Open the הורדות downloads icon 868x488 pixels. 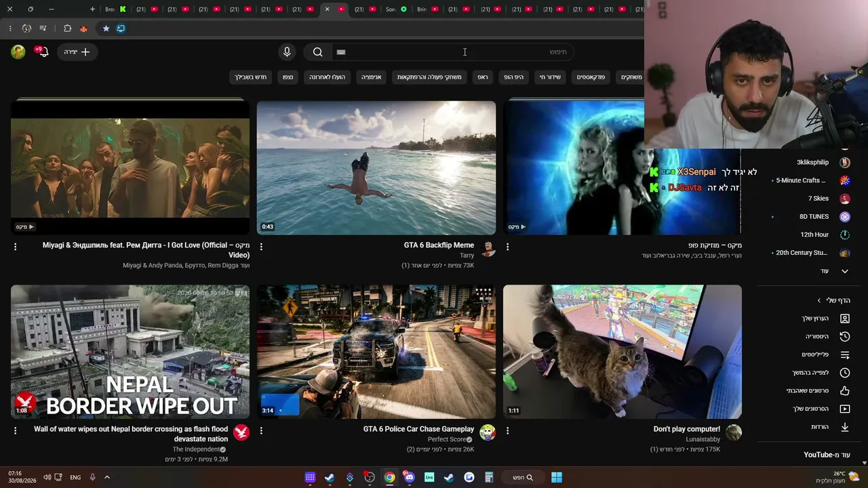(x=845, y=427)
